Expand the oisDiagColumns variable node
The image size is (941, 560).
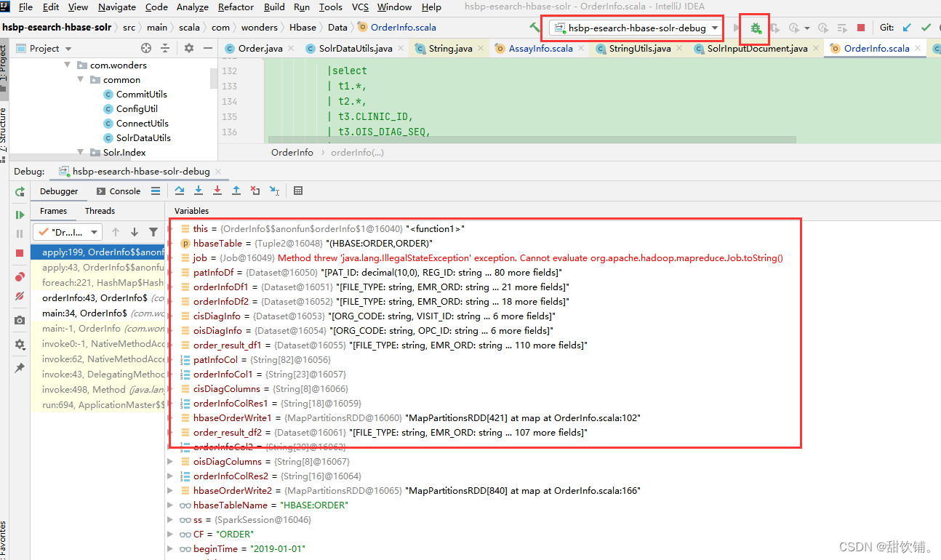point(171,461)
